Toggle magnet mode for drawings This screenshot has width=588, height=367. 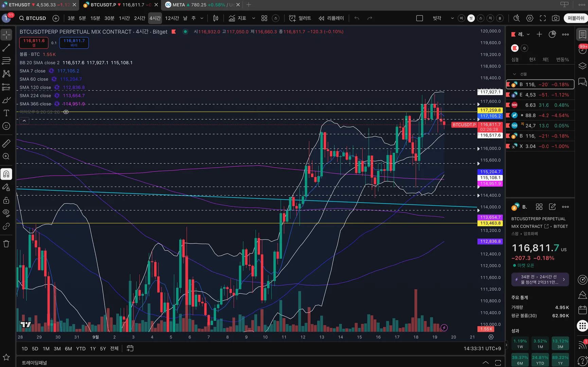[6, 174]
